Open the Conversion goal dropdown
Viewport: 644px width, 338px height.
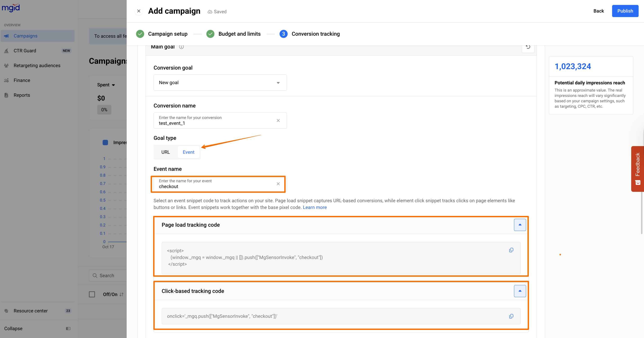[x=220, y=83]
